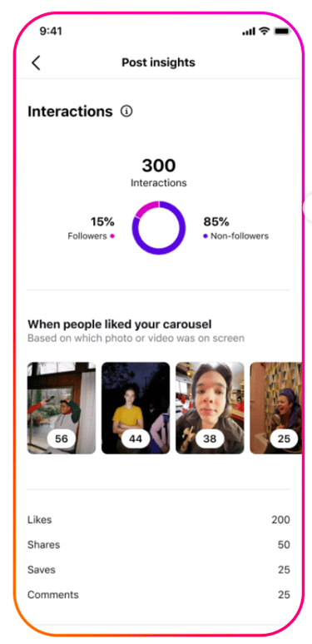312x644 pixels.
Task: Tap the Wi-Fi status icon
Action: (x=265, y=32)
